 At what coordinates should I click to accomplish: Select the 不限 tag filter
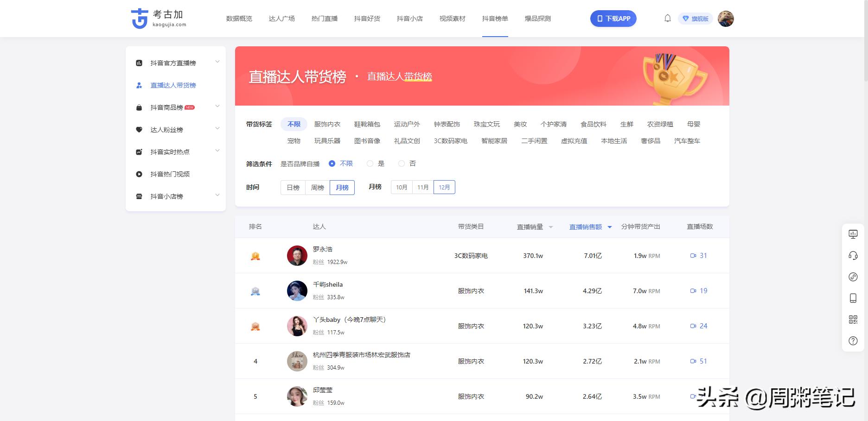tap(294, 124)
